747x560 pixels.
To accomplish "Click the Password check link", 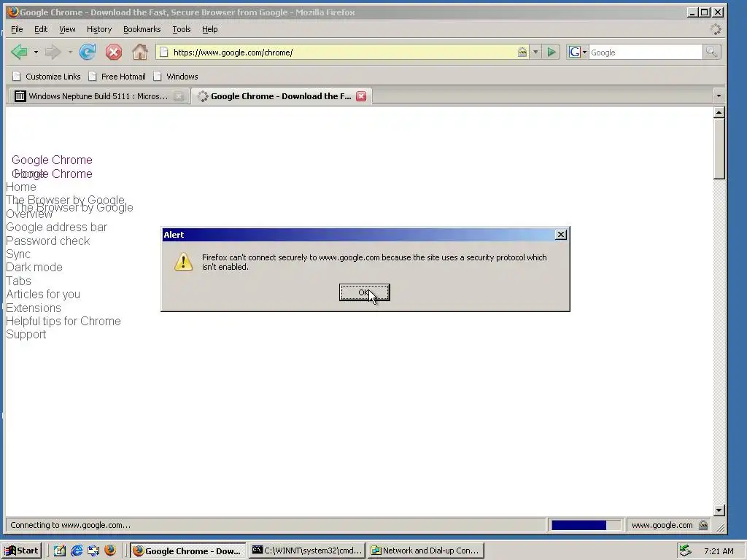I will tap(47, 241).
